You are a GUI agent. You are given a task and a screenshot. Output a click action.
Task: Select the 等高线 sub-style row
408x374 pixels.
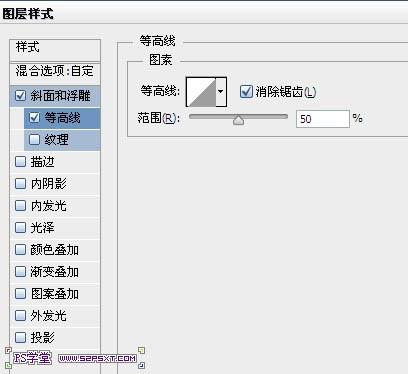point(62,118)
